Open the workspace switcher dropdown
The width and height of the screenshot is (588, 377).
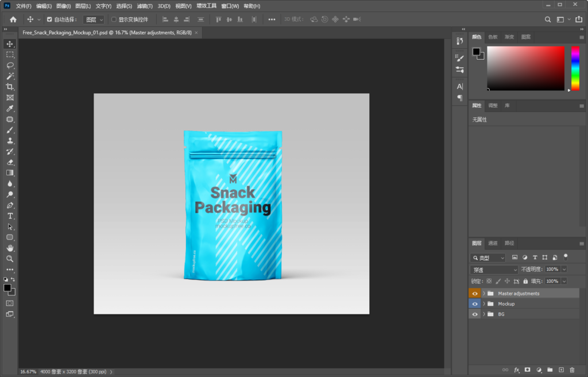[563, 20]
